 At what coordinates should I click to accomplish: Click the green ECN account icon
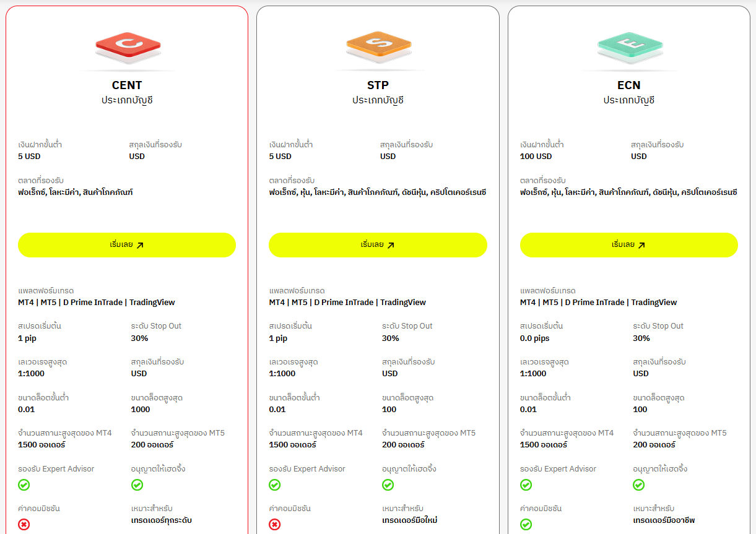(628, 47)
